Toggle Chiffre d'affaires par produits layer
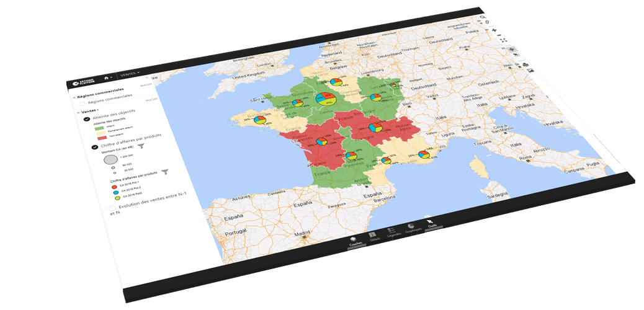 [94, 148]
